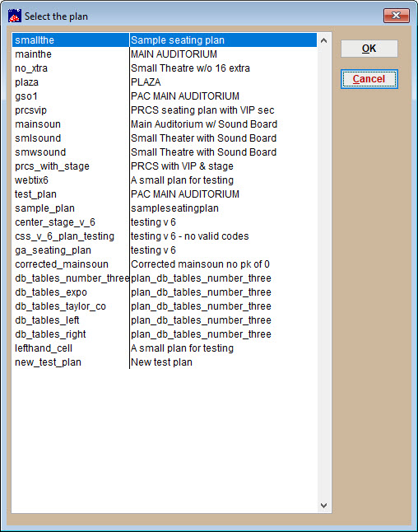Select the no_xtra plan
Image resolution: width=418 pixels, height=532 pixels.
coord(165,68)
